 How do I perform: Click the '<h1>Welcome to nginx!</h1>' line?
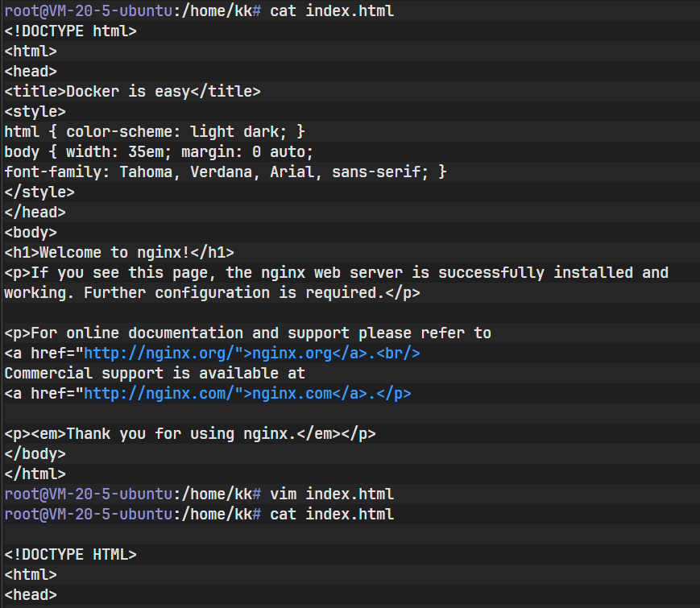pos(119,253)
